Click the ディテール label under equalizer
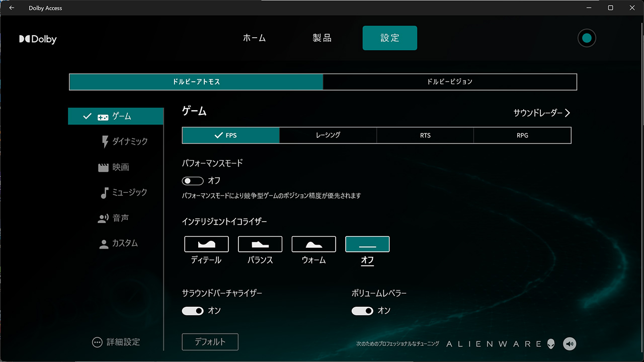 pos(206,260)
